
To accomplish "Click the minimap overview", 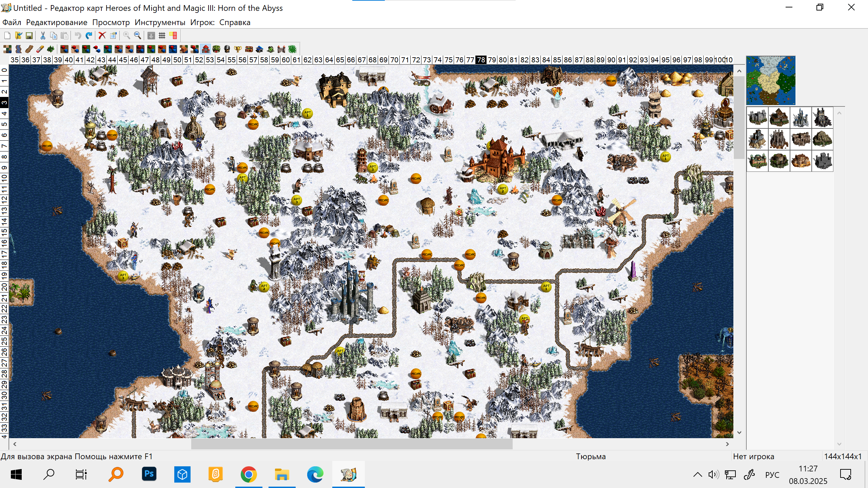I will pos(771,81).
